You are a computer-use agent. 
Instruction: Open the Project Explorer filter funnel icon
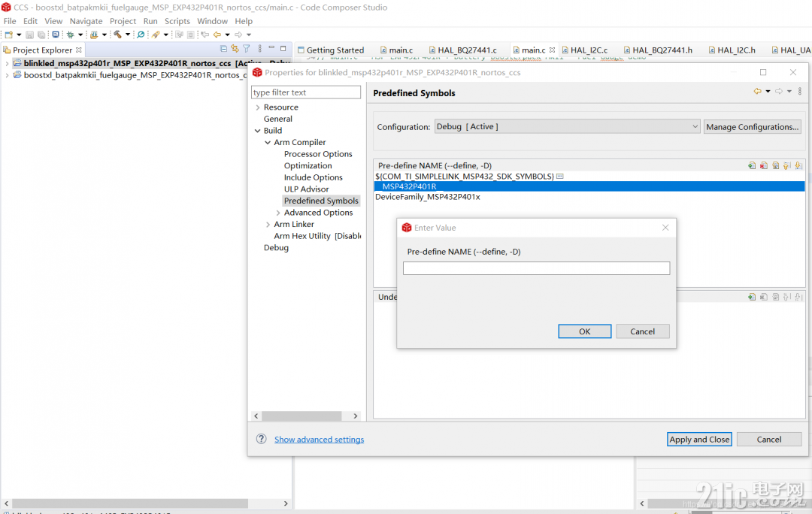point(247,49)
